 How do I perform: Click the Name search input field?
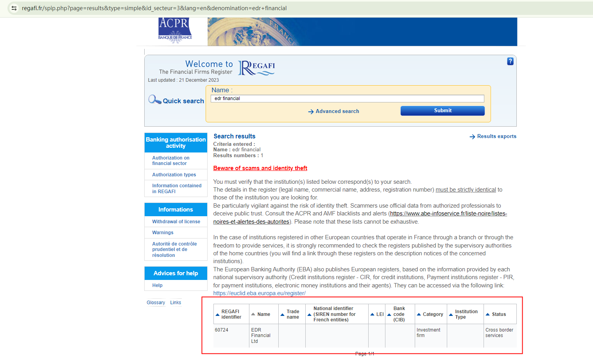coord(347,99)
